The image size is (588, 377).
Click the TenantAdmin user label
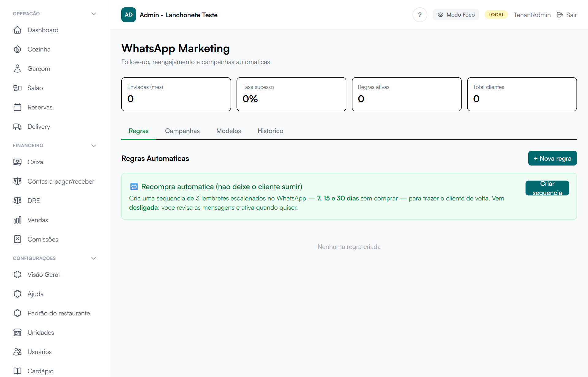pyautogui.click(x=532, y=15)
